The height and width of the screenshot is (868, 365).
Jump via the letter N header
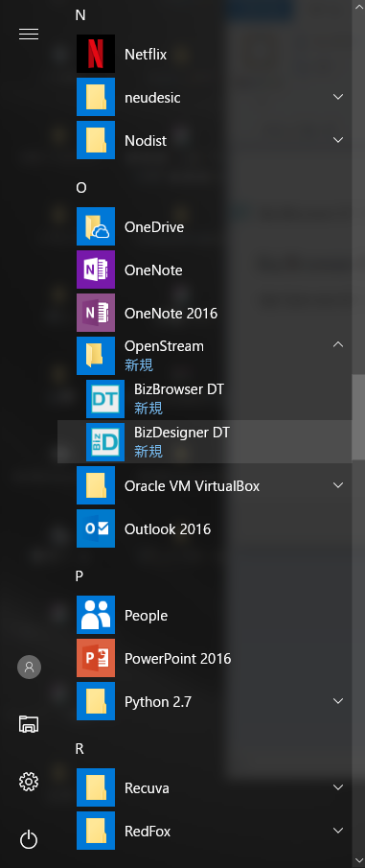80,15
